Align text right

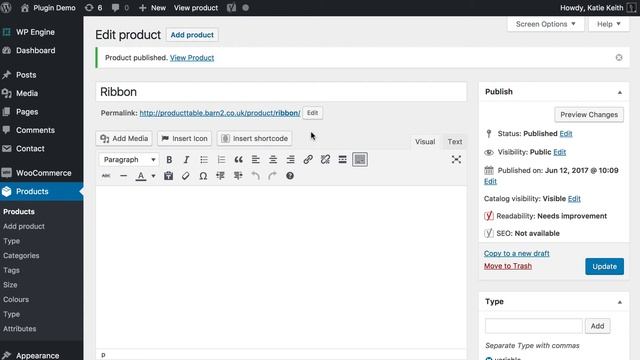pos(290,160)
